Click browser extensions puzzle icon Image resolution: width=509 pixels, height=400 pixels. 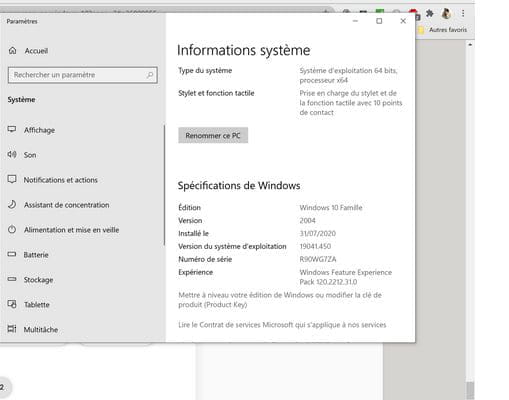tap(429, 13)
